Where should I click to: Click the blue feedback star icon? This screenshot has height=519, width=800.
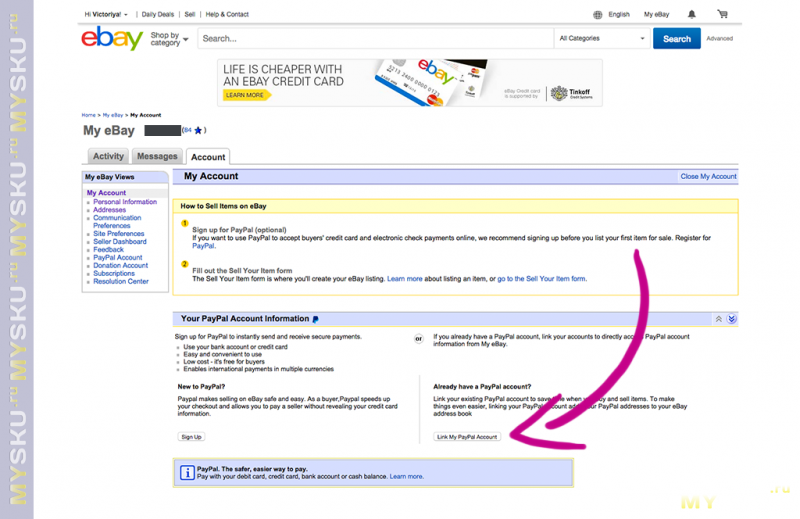198,131
